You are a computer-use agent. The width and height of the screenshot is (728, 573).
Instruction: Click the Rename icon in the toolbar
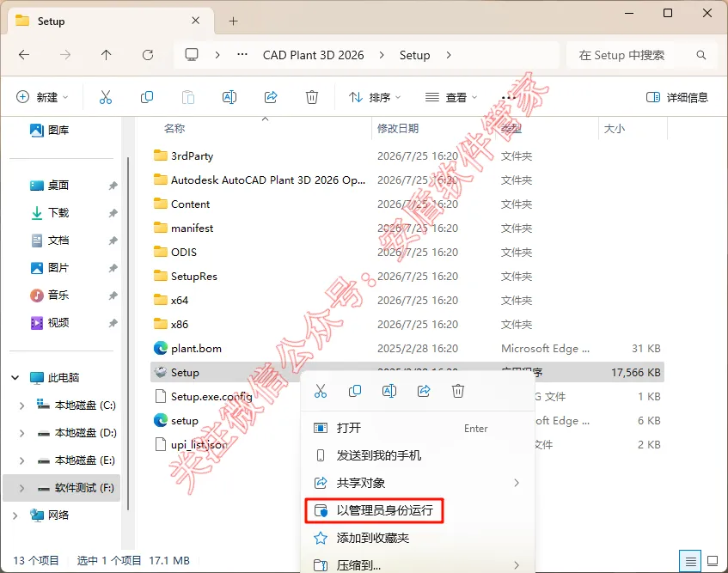229,97
